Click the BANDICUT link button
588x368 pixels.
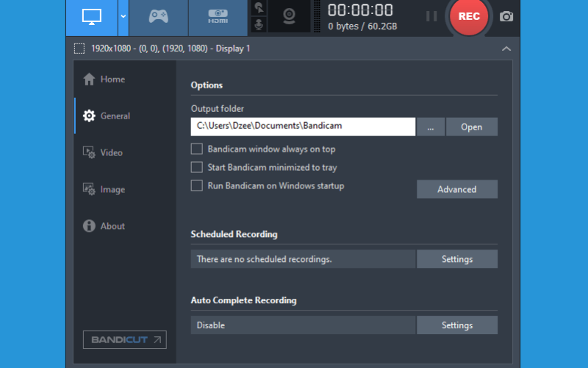pos(125,340)
